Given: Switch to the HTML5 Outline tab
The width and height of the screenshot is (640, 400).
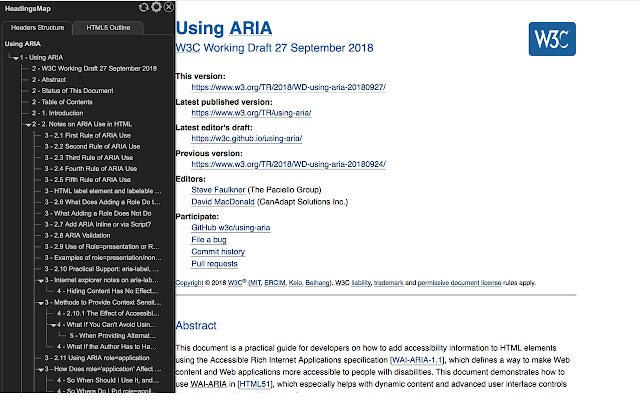Looking at the screenshot, I should coord(107,26).
